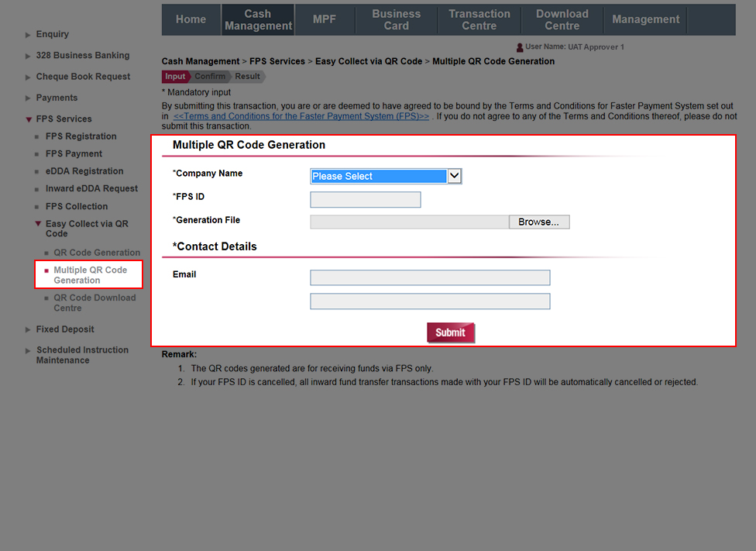Expand the Fixed Deposit section
The image size is (756, 551).
point(28,329)
